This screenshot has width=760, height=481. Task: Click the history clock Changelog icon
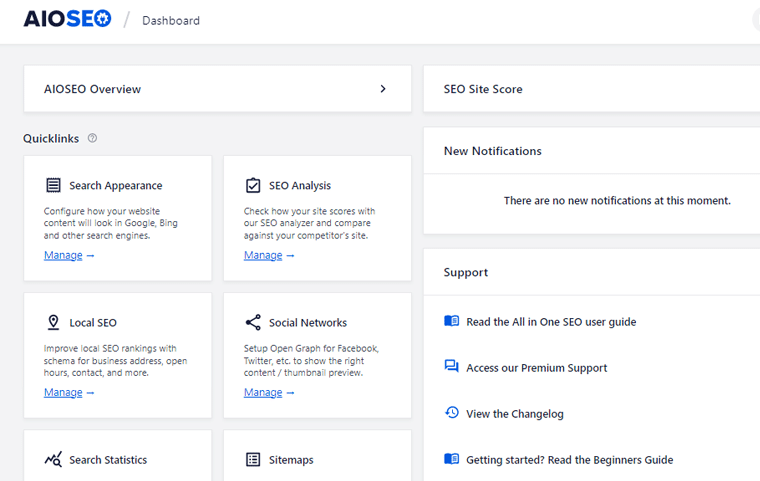pyautogui.click(x=452, y=412)
